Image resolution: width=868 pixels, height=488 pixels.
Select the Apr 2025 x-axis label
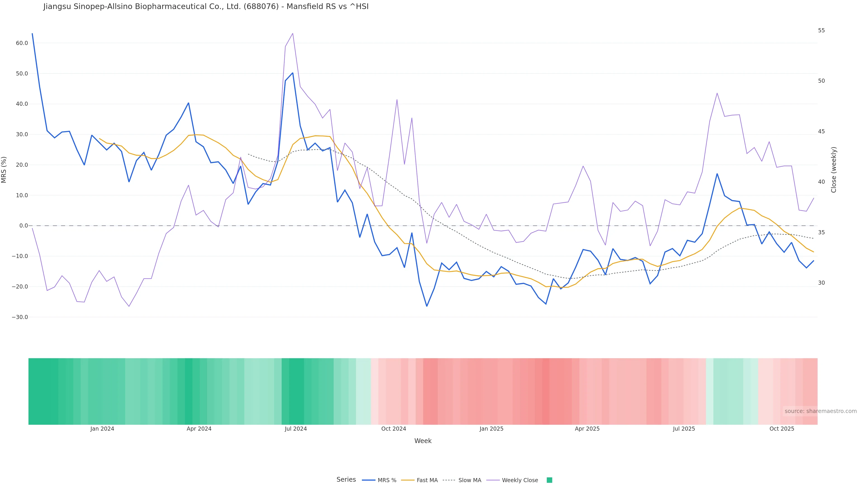(x=587, y=429)
